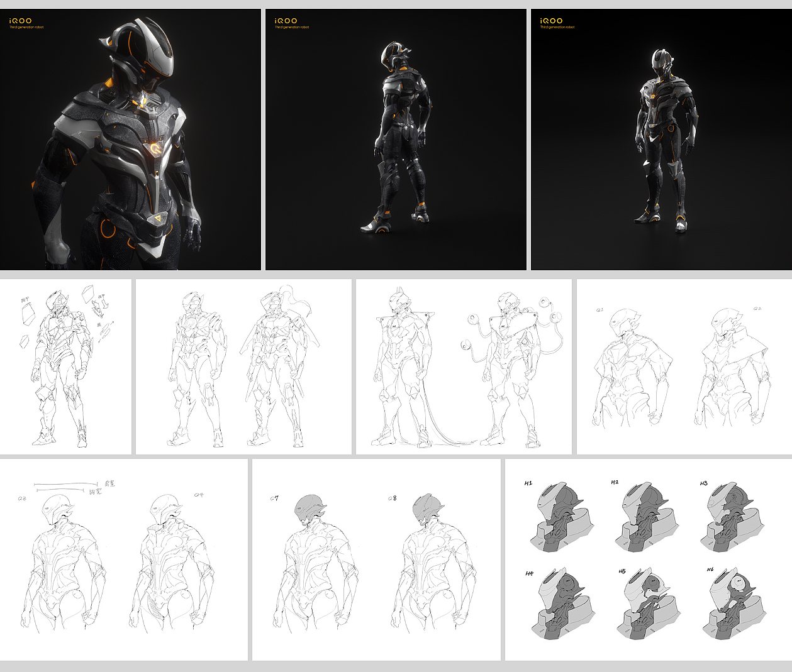Click the width measurement bars above sketch Q3
Viewport: 792px width, 672px height.
tap(67, 487)
